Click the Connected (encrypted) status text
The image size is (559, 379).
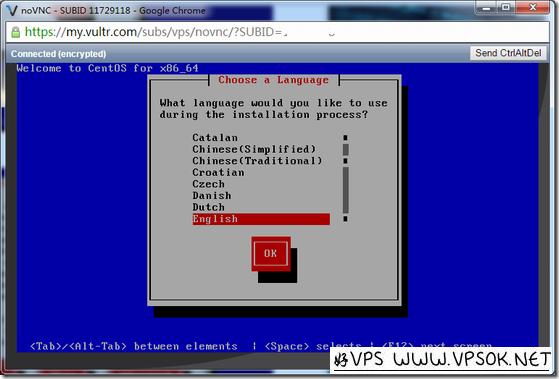click(x=58, y=54)
